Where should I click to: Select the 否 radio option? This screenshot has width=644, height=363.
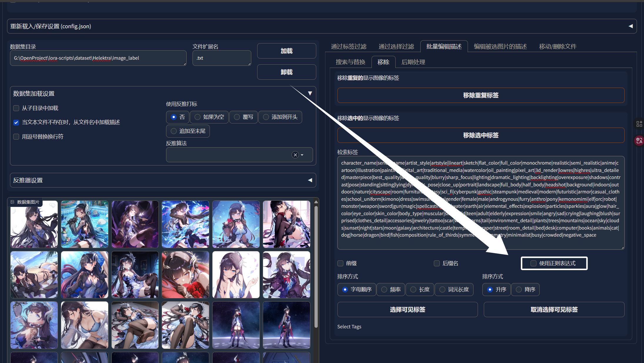pos(178,117)
